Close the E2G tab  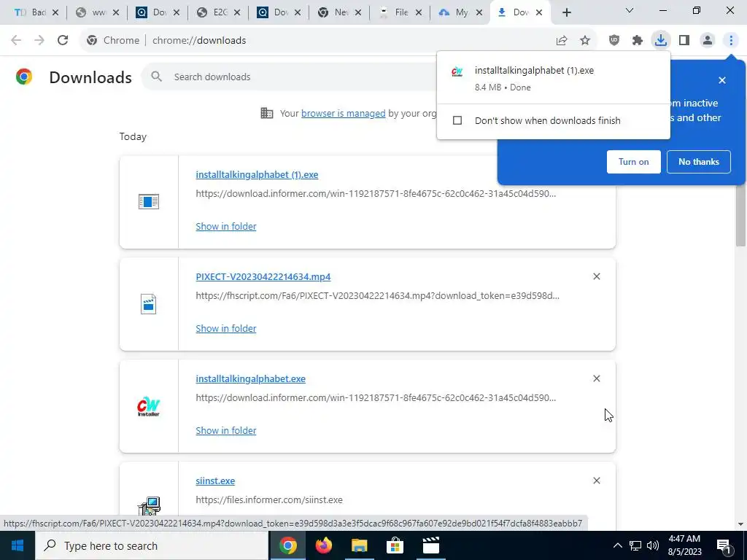click(237, 13)
